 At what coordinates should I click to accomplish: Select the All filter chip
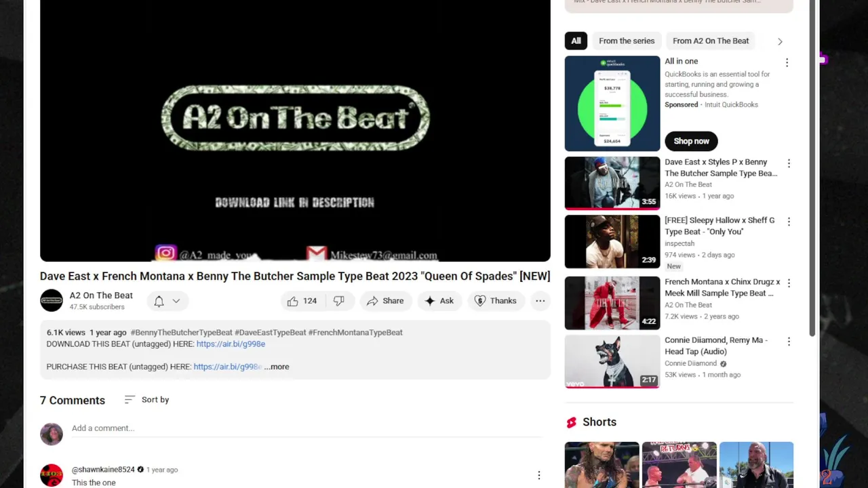coord(576,41)
